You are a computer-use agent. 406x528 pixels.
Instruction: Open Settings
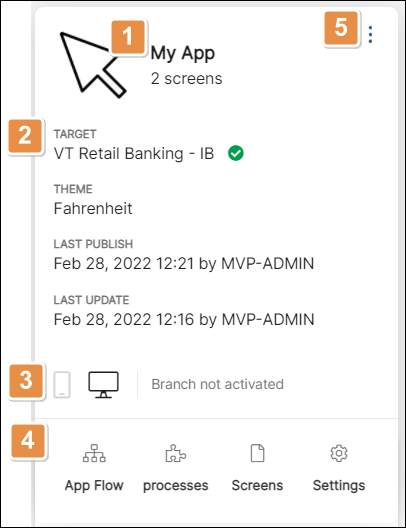[x=339, y=468]
